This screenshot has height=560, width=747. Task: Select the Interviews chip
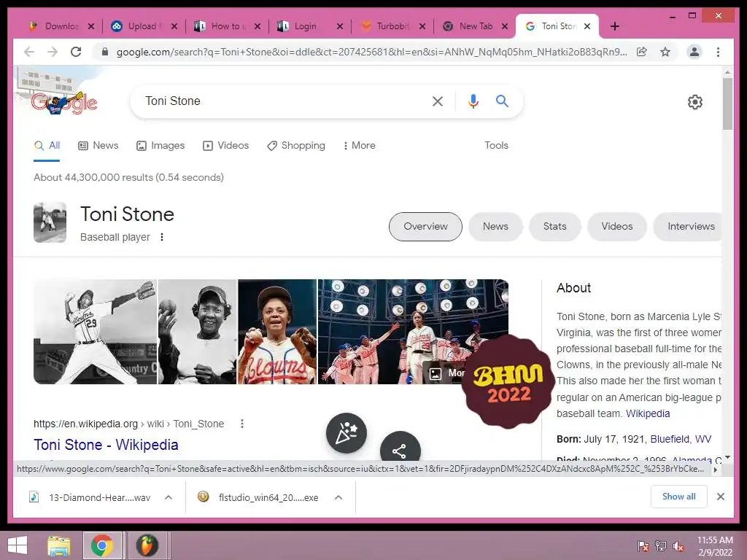pyautogui.click(x=689, y=227)
